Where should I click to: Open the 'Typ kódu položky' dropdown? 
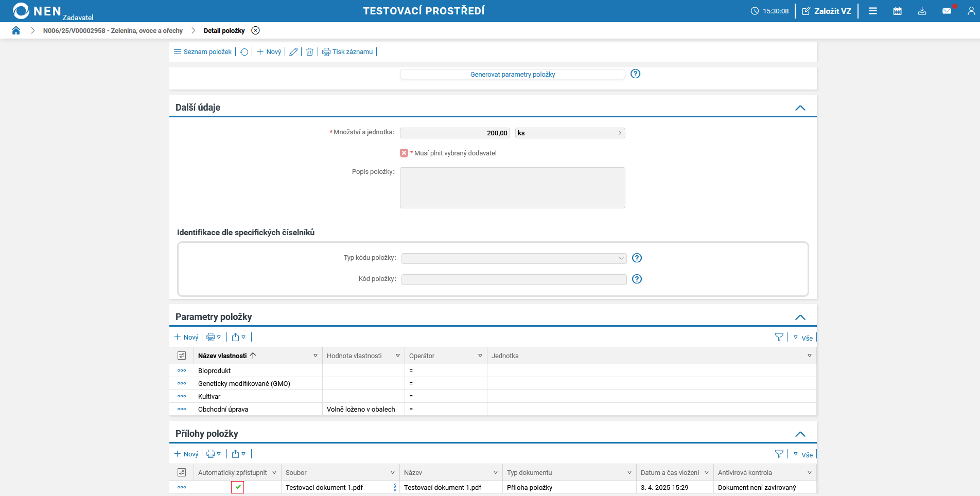pos(514,258)
